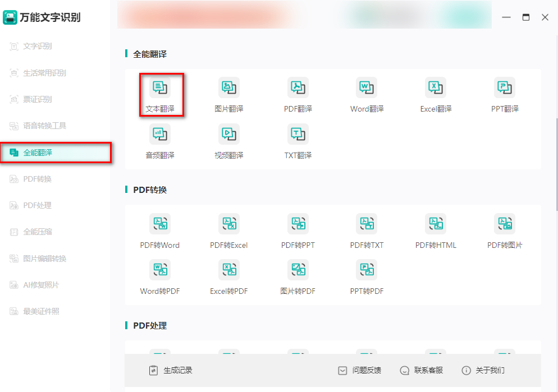The image size is (558, 392).
Task: Switch to the 文字识别 section
Action: tap(42, 46)
